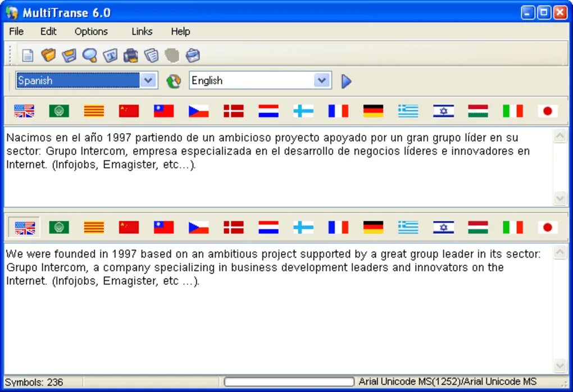Image resolution: width=573 pixels, height=392 pixels.
Task: Select Arabic flag in the target flag row
Action: click(59, 227)
